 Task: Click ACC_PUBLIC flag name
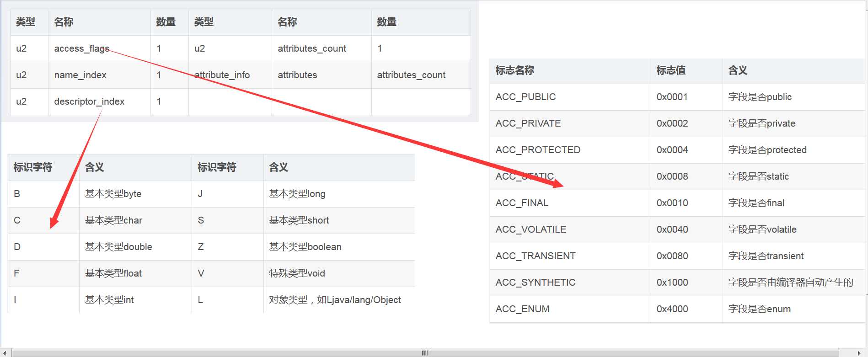pos(525,97)
